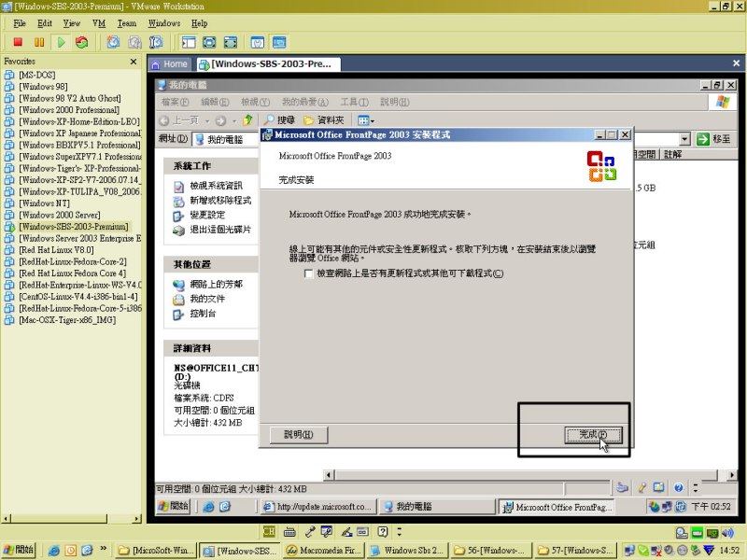Open the Team menu
Screen dimensions: 747x560
[x=127, y=23]
